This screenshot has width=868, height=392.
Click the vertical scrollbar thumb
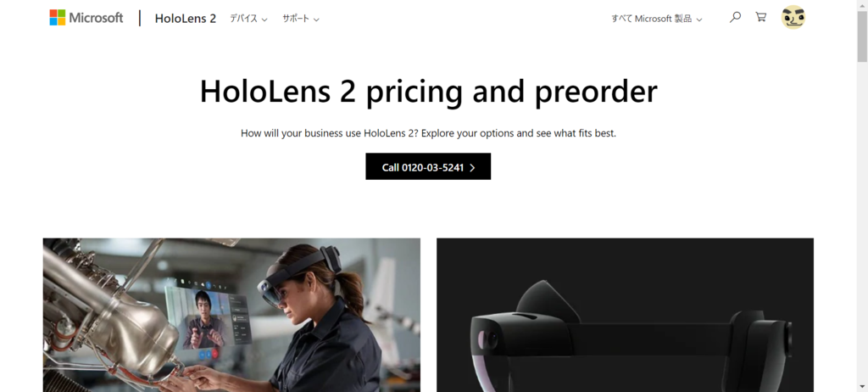(862, 36)
